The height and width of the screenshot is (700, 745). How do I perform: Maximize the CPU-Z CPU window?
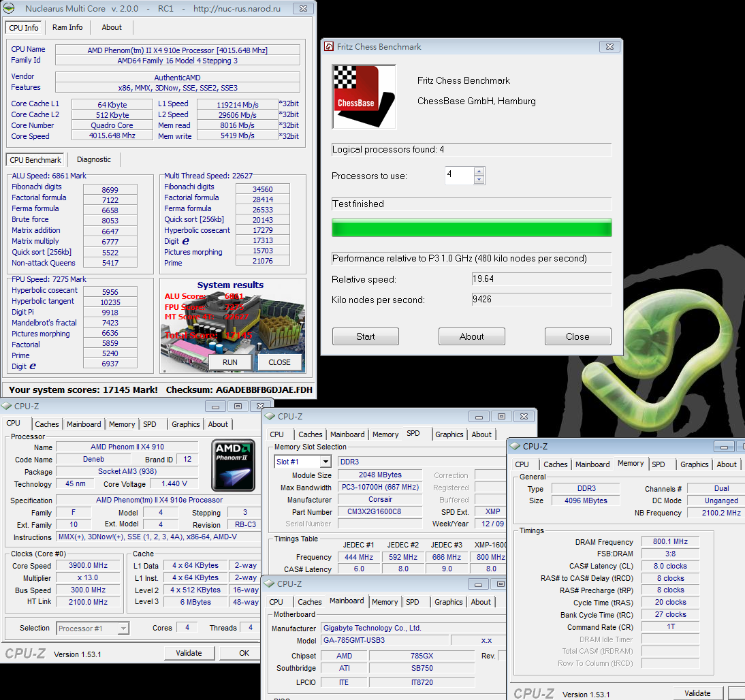click(x=238, y=407)
